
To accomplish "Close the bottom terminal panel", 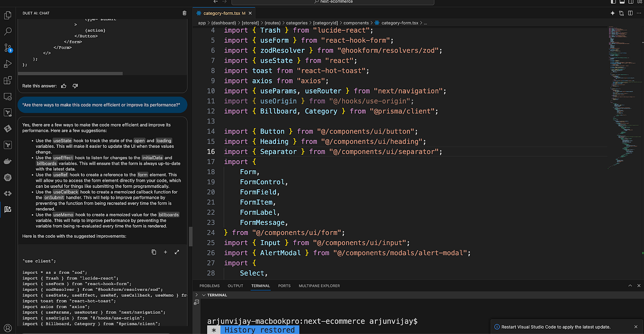I will (638, 286).
